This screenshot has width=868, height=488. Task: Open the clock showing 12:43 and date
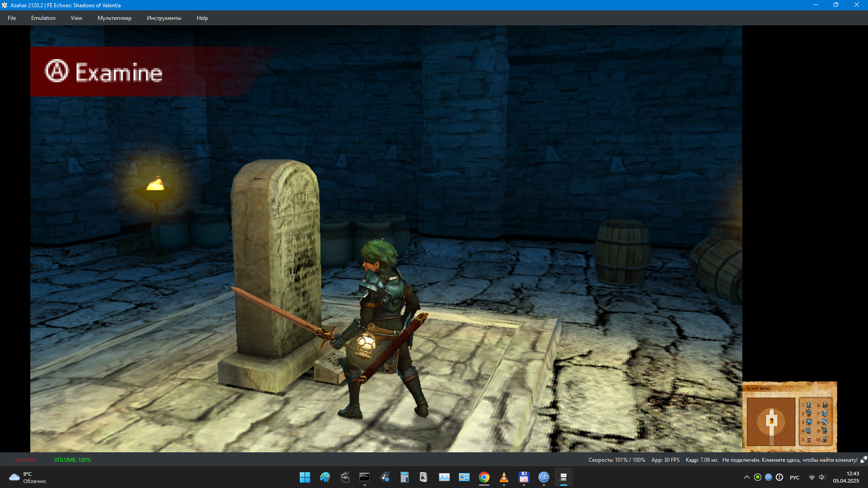846,477
